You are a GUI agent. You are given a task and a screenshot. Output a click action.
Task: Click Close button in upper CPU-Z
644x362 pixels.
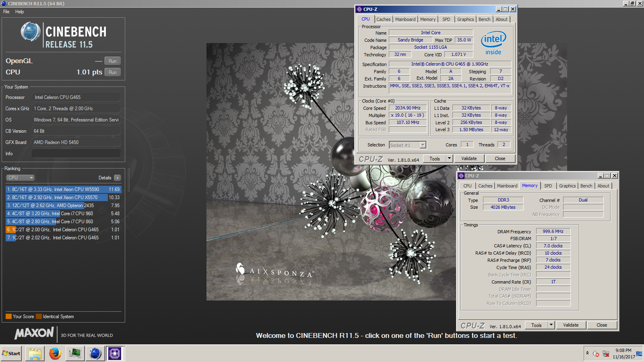tap(500, 159)
